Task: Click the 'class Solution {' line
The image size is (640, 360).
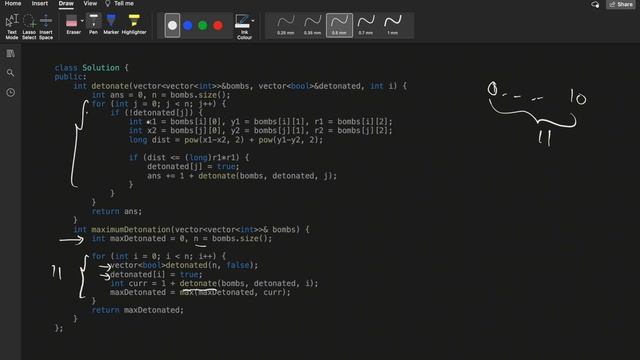Action: pos(91,68)
